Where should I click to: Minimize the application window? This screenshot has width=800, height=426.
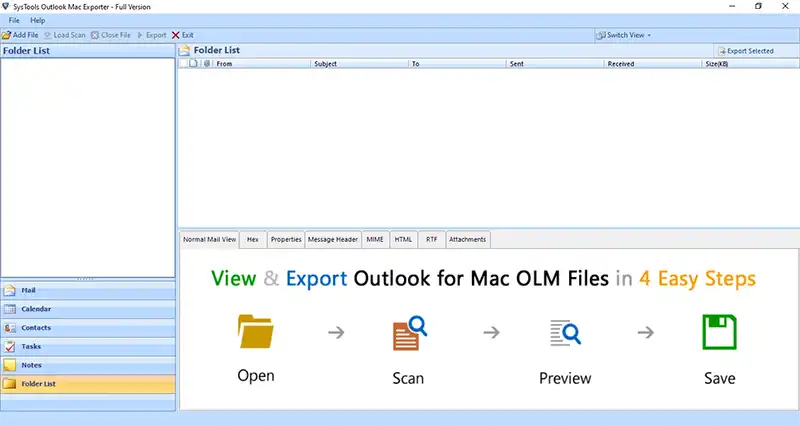[732, 6]
